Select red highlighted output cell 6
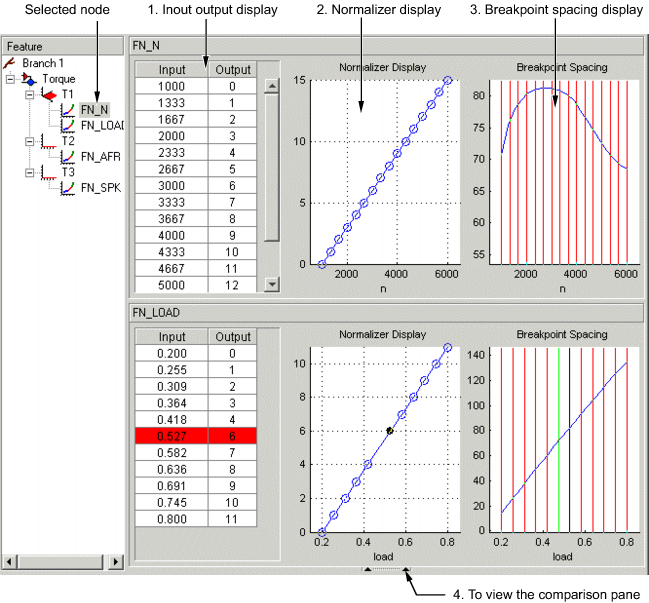This screenshot has height=603, width=649. (x=232, y=436)
